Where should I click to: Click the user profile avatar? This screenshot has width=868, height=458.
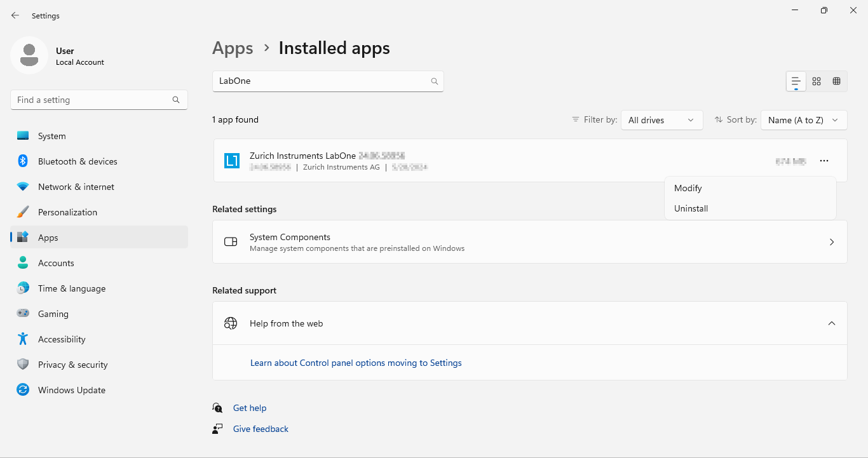[x=29, y=55]
